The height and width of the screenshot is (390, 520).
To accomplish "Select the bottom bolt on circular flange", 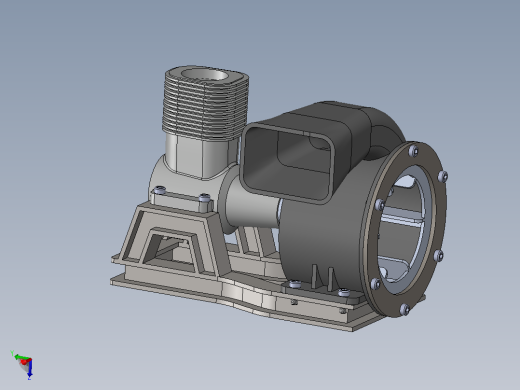I will [404, 309].
